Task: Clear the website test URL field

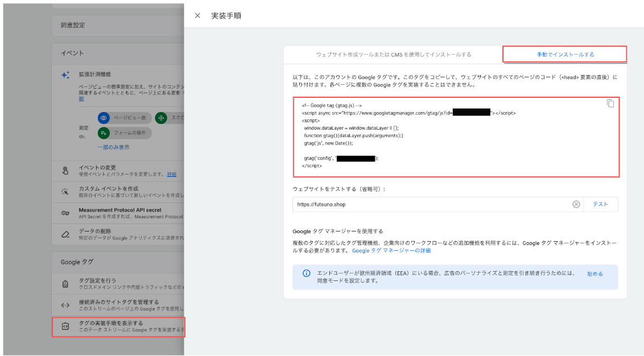Action: point(576,204)
